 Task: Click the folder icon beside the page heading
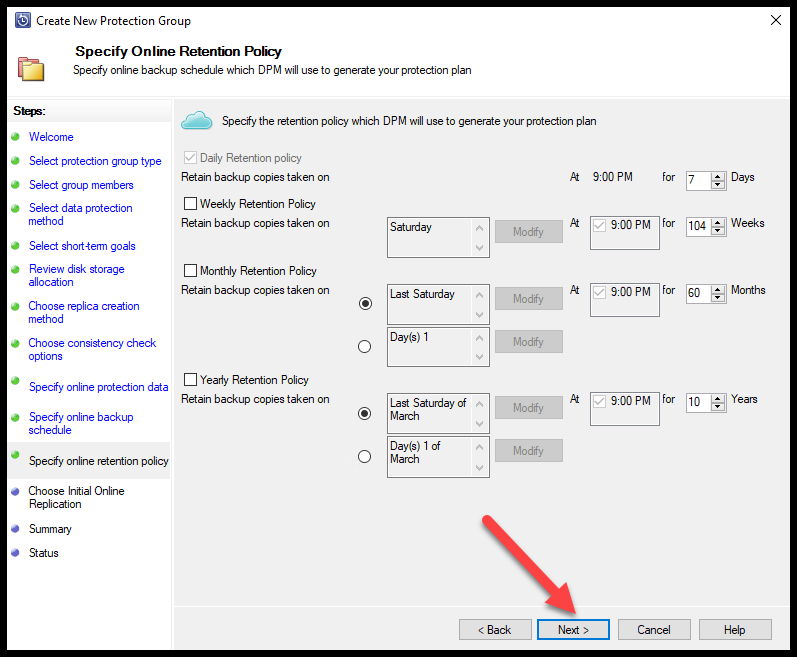tap(31, 69)
